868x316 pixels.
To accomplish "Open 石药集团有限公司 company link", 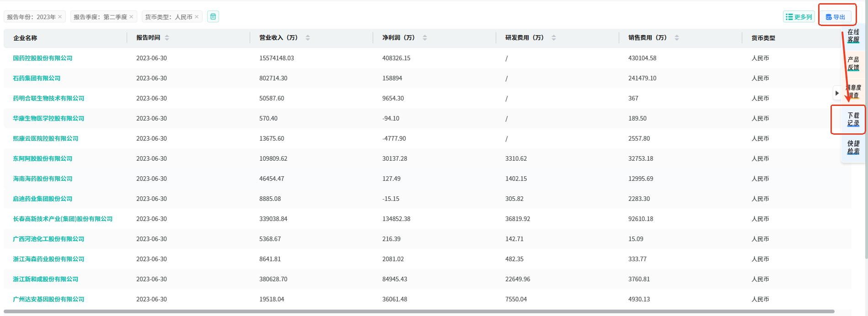I will point(37,78).
